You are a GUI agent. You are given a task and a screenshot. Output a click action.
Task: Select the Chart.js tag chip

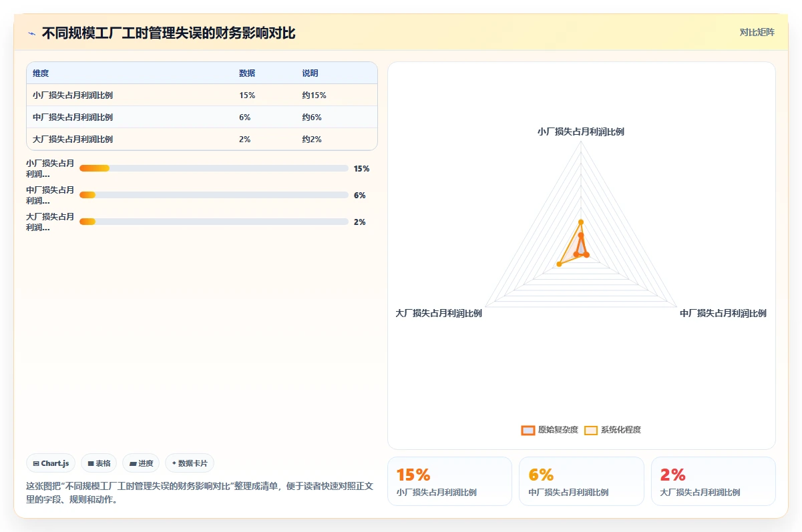51,463
